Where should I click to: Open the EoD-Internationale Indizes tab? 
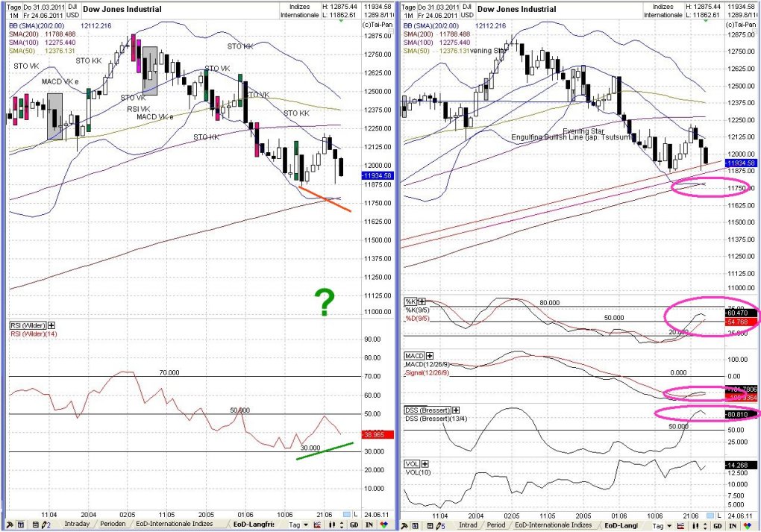[x=175, y=525]
